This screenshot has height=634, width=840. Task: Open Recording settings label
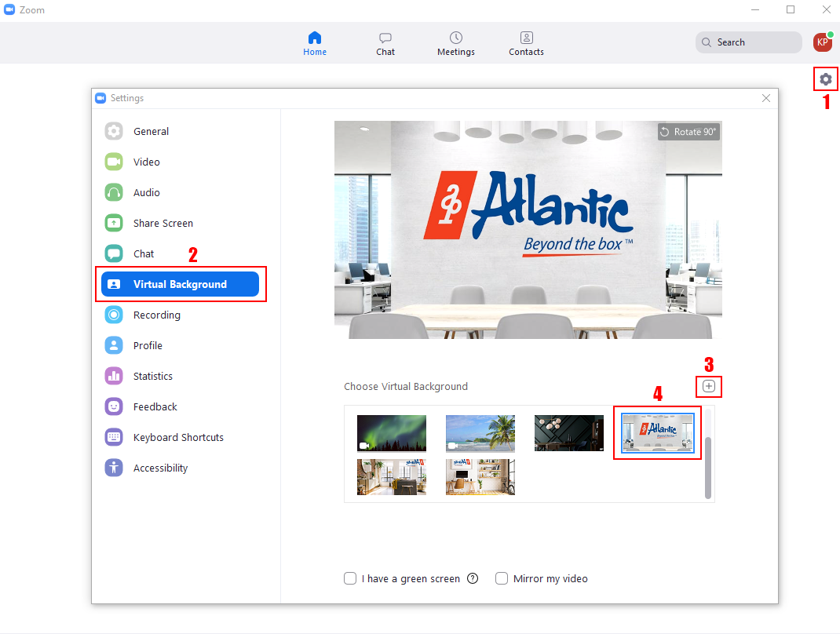click(156, 315)
